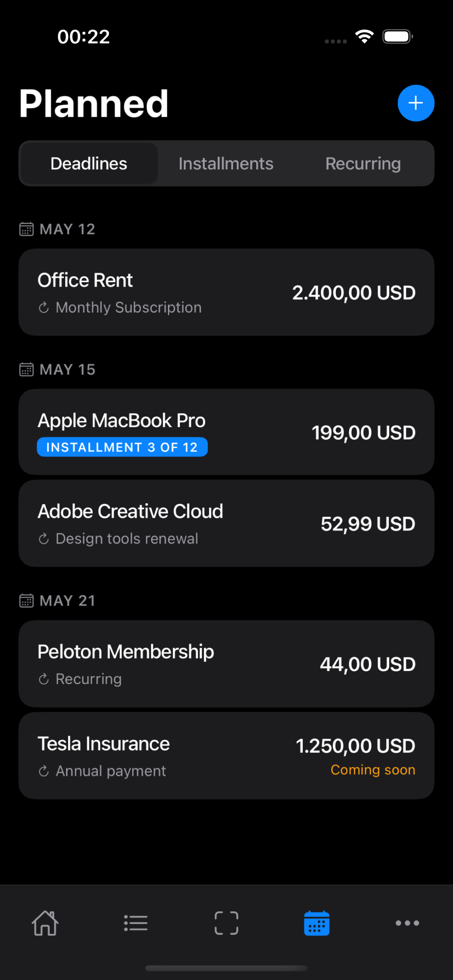Image resolution: width=453 pixels, height=980 pixels.
Task: Open the Peloton Membership entry
Action: pos(226,664)
